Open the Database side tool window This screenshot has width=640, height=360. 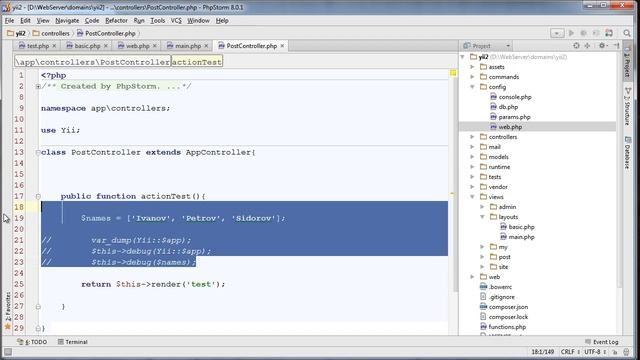click(x=627, y=153)
